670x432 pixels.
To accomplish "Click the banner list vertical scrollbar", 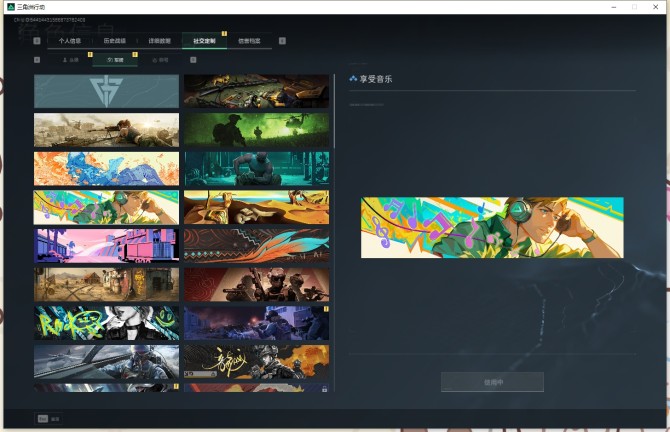I will 334,112.
